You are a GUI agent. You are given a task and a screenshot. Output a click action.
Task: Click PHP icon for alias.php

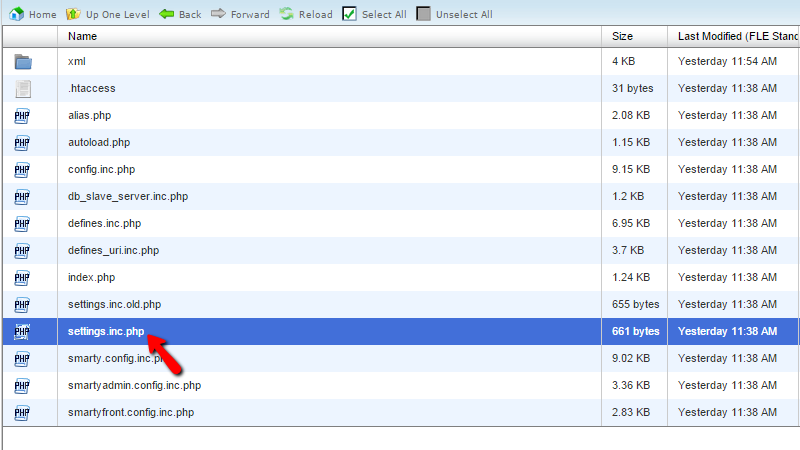[22, 116]
